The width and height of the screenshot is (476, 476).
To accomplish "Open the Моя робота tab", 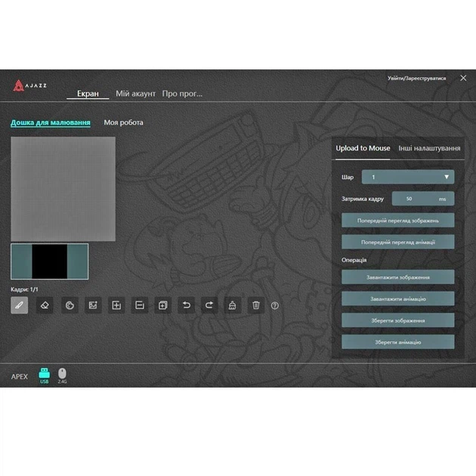I will [x=123, y=122].
